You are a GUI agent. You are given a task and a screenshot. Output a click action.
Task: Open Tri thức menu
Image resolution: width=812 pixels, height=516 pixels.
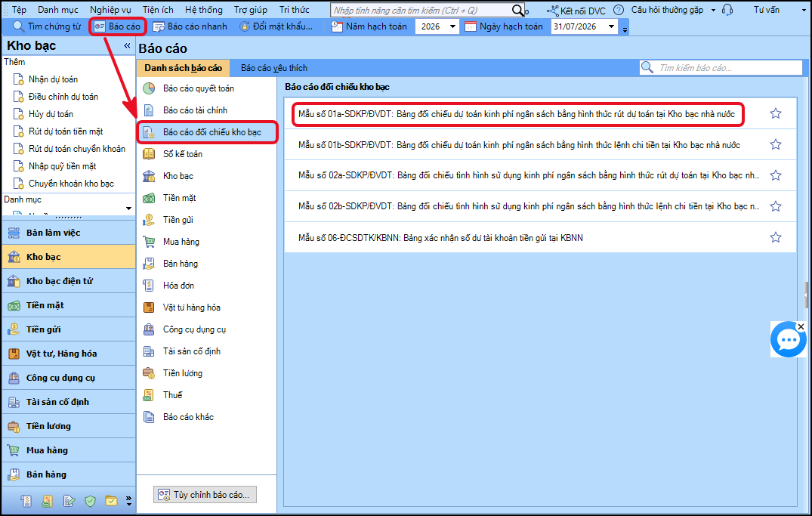(x=294, y=10)
